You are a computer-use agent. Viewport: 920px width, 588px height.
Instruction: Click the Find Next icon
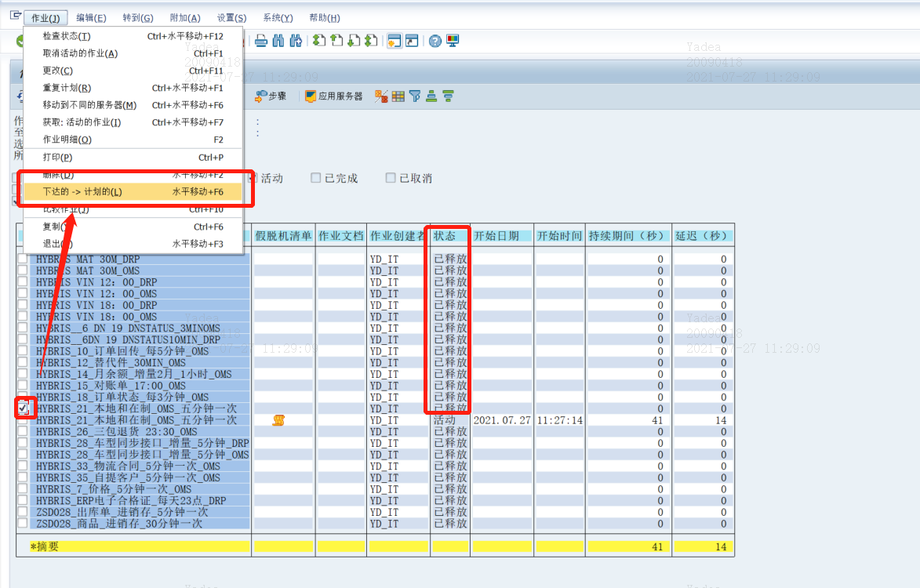pos(296,41)
